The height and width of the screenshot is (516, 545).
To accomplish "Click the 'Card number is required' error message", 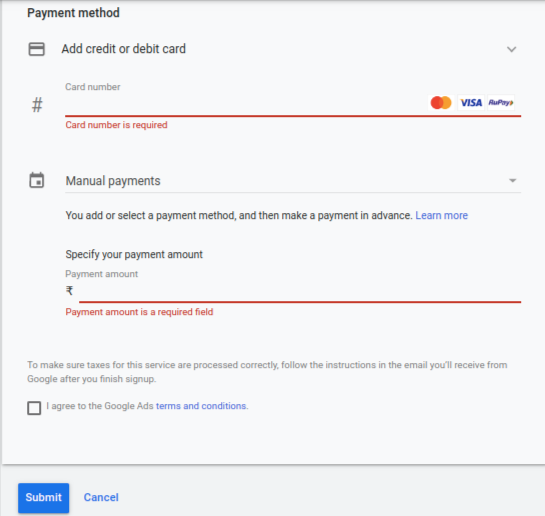I will coord(116,125).
